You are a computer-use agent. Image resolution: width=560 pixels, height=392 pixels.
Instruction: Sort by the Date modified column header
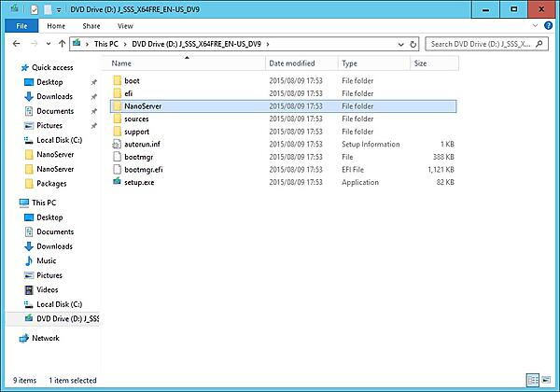301,63
